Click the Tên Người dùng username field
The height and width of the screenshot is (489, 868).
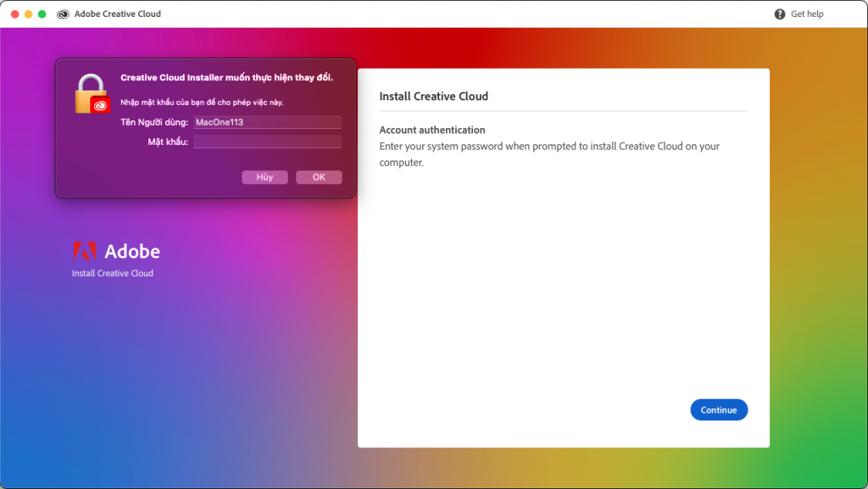pos(267,122)
